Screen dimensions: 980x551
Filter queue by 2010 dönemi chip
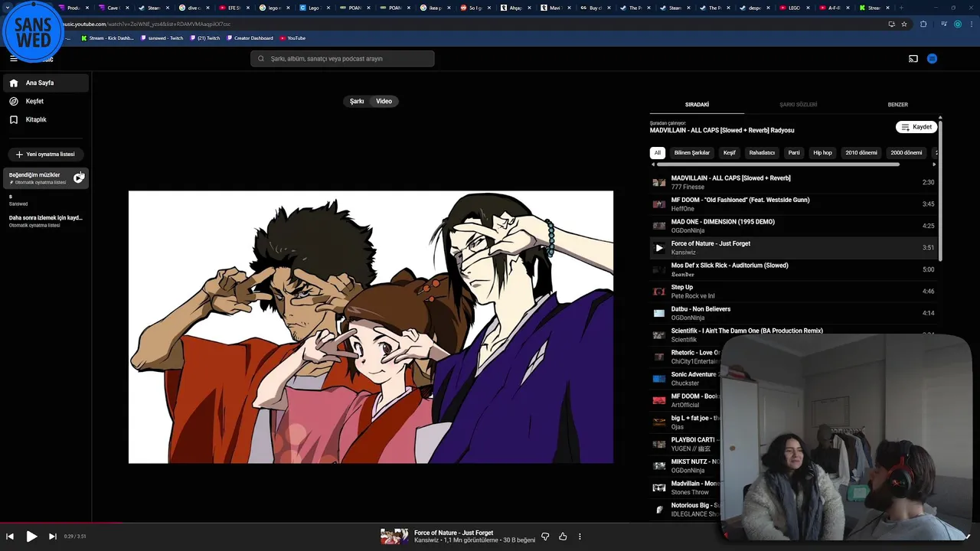[x=861, y=152]
